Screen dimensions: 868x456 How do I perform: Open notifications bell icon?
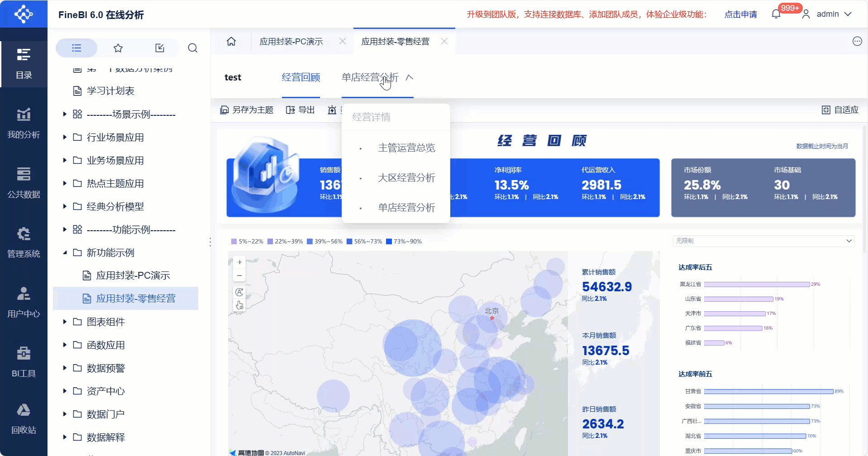click(x=776, y=14)
